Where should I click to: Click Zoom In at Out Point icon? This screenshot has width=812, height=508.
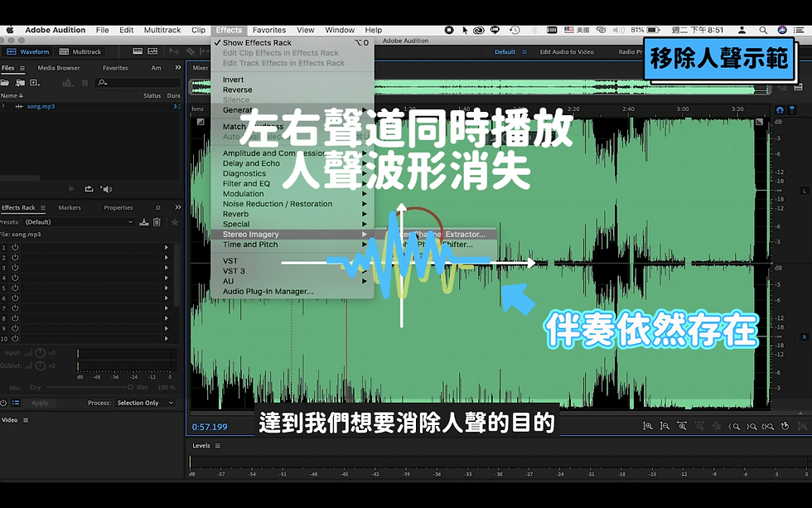pos(751,426)
